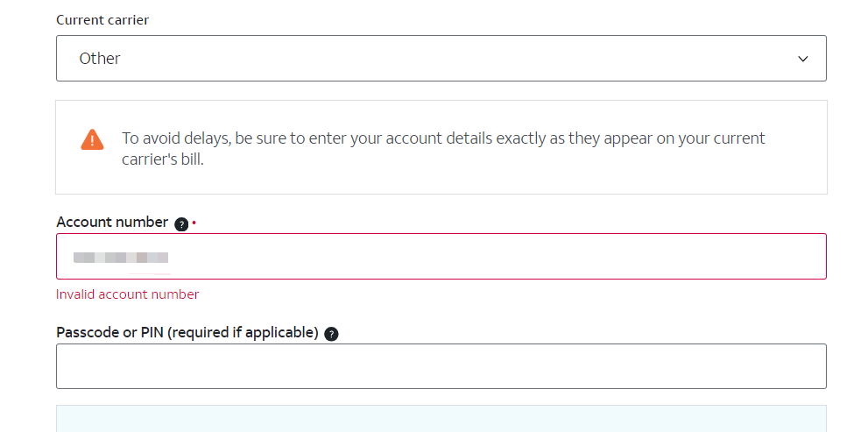Click the chevron arrow in carrier selector

[802, 59]
